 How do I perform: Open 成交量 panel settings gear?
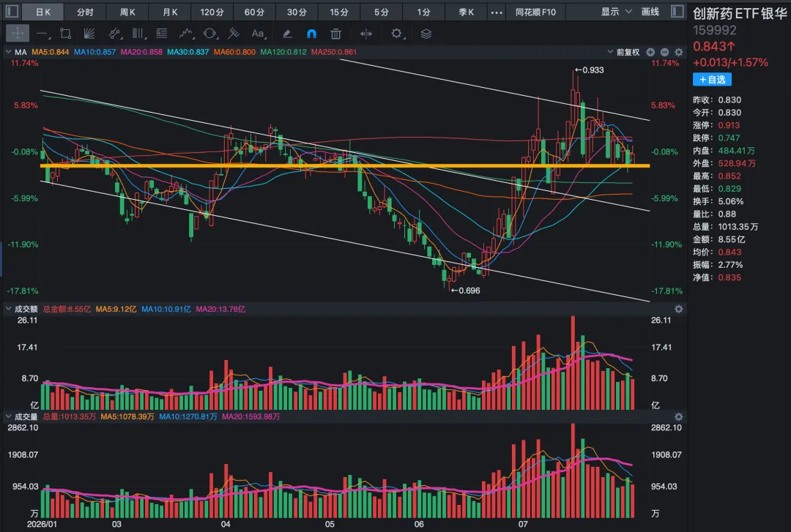pyautogui.click(x=679, y=416)
